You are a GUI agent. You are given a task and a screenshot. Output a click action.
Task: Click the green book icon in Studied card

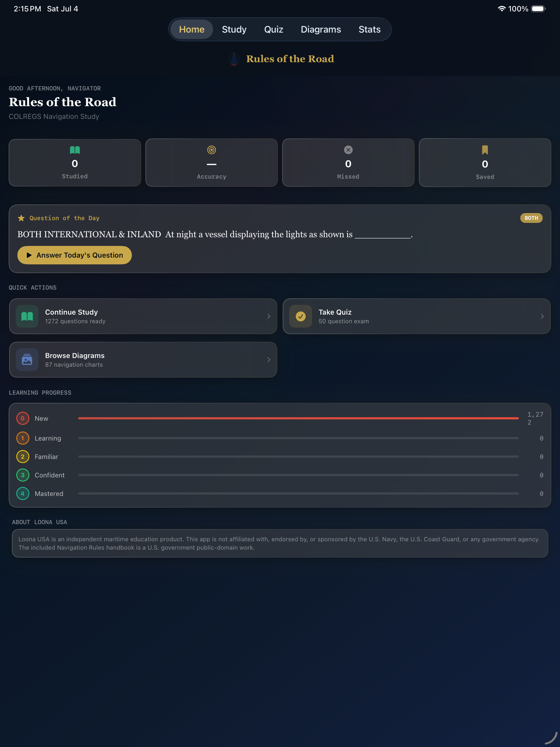tap(75, 150)
